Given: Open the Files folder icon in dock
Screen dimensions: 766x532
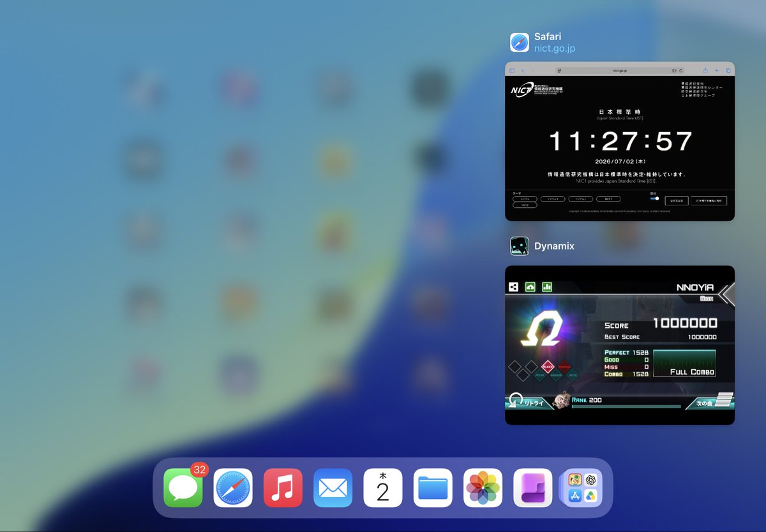Looking at the screenshot, I should pyautogui.click(x=433, y=488).
